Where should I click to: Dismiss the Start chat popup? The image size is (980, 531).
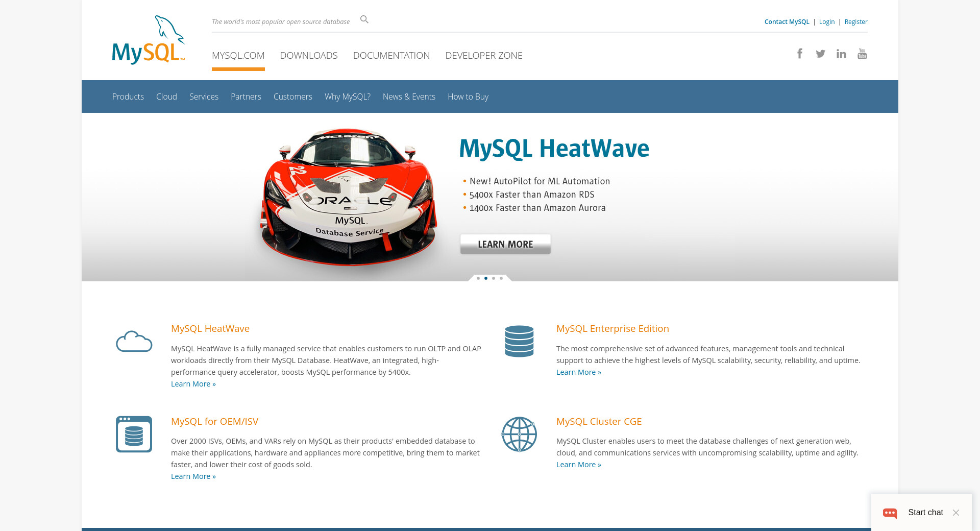pyautogui.click(x=956, y=513)
